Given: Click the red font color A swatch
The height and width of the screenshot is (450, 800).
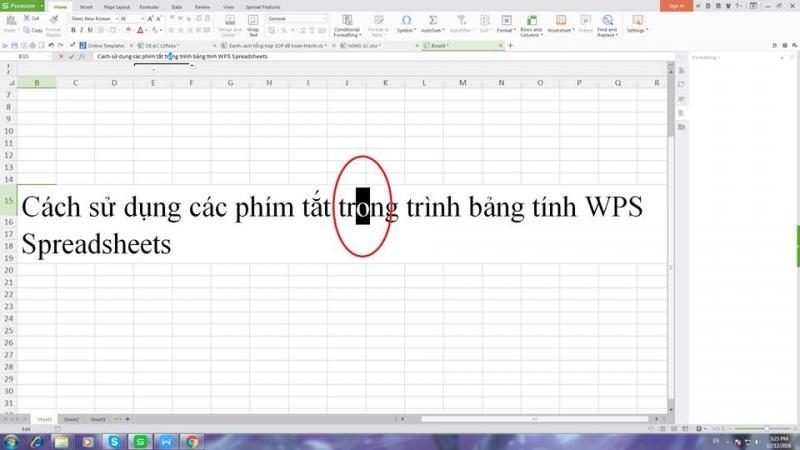Looking at the screenshot, I should [140, 31].
